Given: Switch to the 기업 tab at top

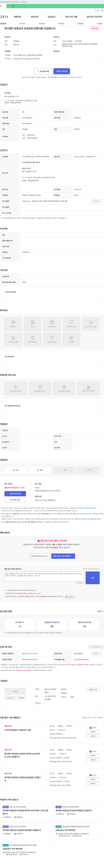Looking at the screenshot, I should (x=13, y=6).
